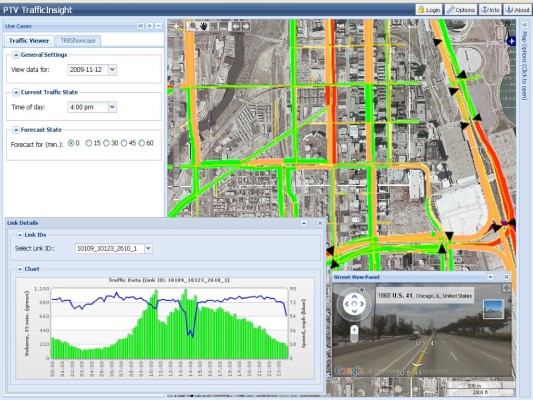Open Map Options with blue plus icon
The height and width of the screenshot is (400, 533).
pos(511,41)
